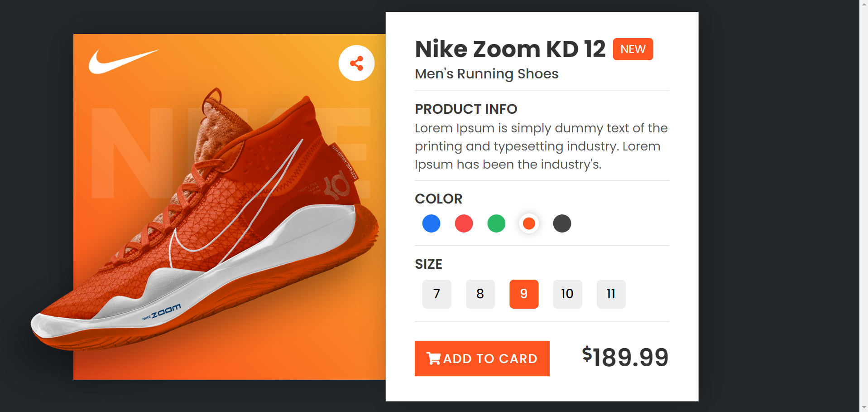Select the green color option
868x412 pixels.
[x=496, y=223]
